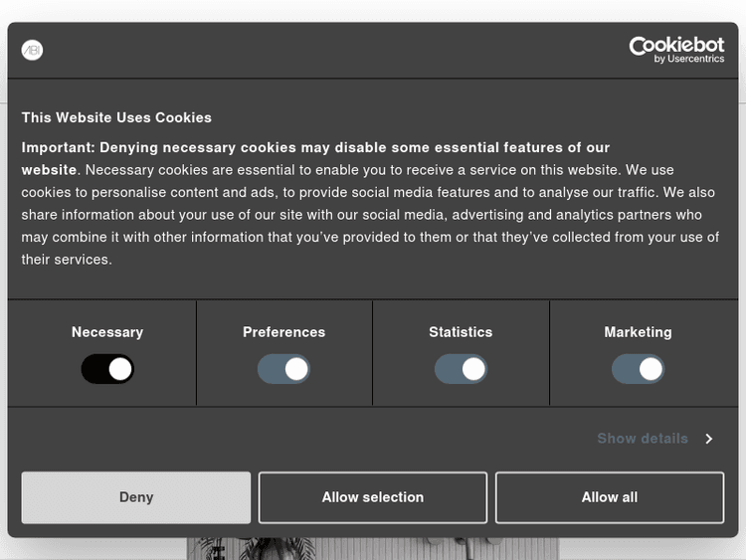This screenshot has width=746, height=560.
Task: Expand Show details
Action: [643, 439]
